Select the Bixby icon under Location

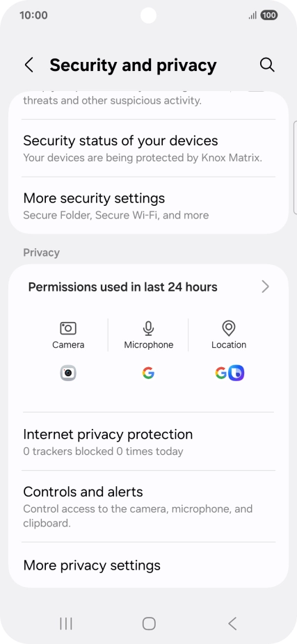236,373
